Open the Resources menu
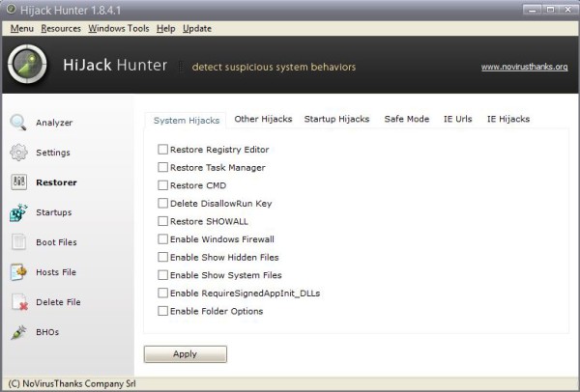Image resolution: width=580 pixels, height=392 pixels. tap(61, 28)
